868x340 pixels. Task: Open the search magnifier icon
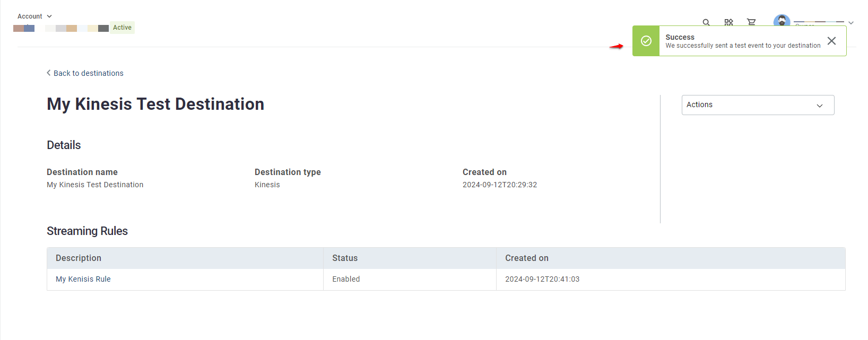point(706,22)
